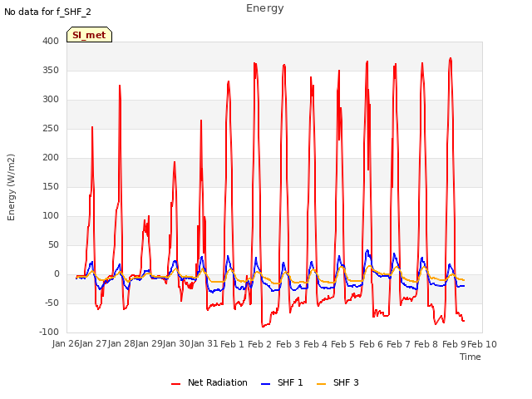532x399 pixels.
Task: Click the Feb 7 x-axis tick label
Action: [399, 344]
